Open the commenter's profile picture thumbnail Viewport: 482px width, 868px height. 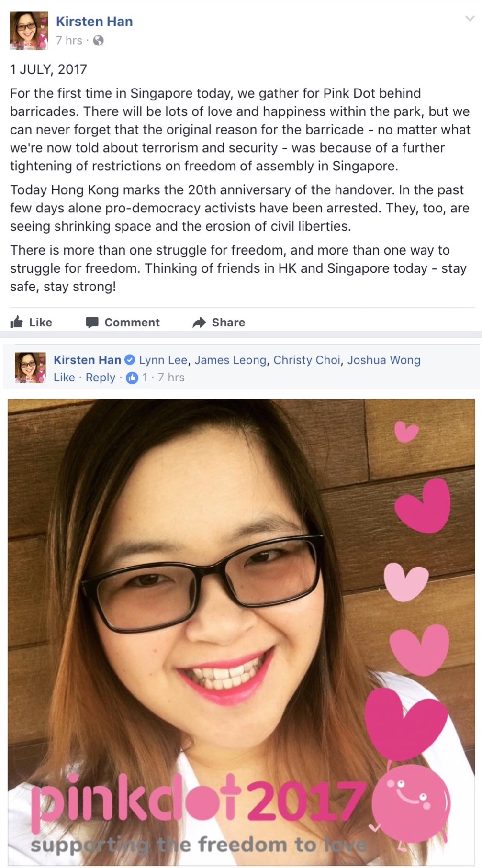coord(31,367)
